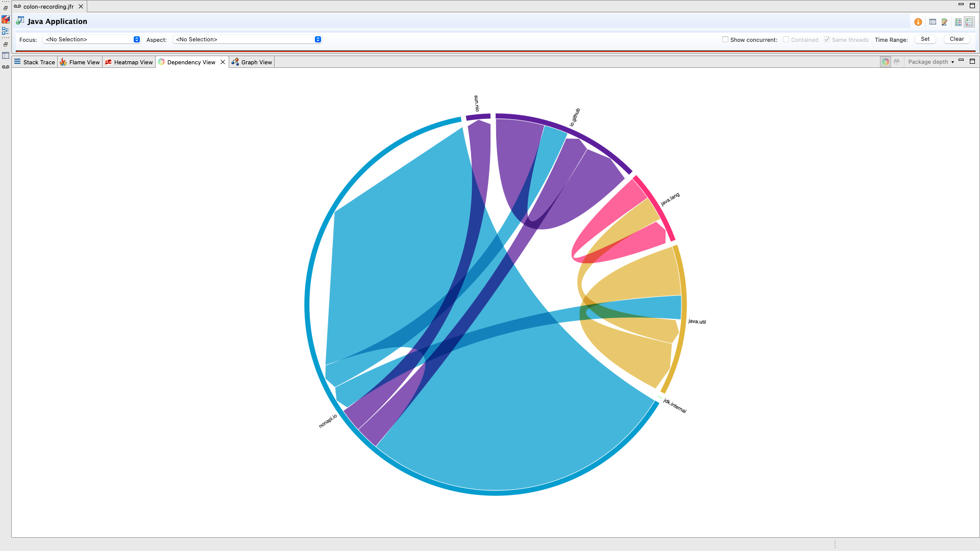Screen dimensions: 980x551
Task: Click the Set time range button
Action: [925, 39]
